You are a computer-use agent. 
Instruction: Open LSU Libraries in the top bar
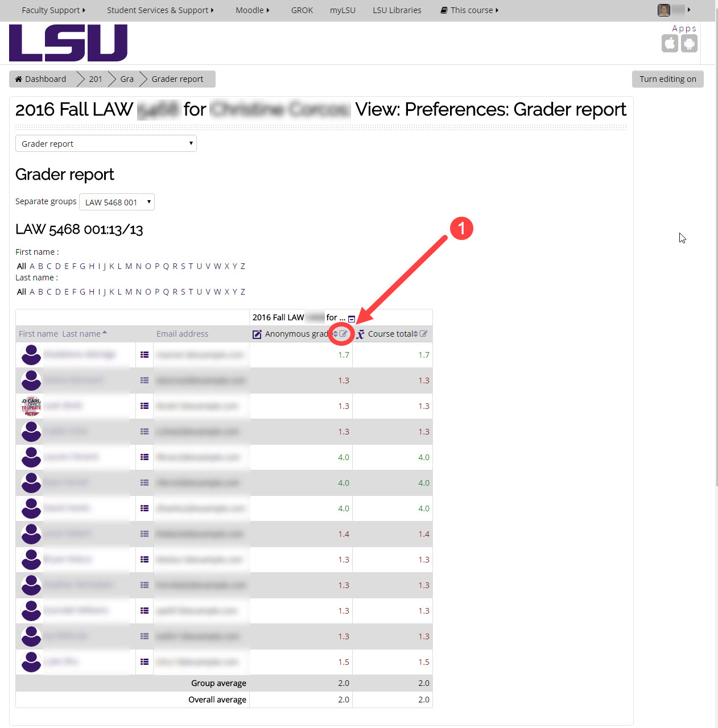click(x=397, y=10)
